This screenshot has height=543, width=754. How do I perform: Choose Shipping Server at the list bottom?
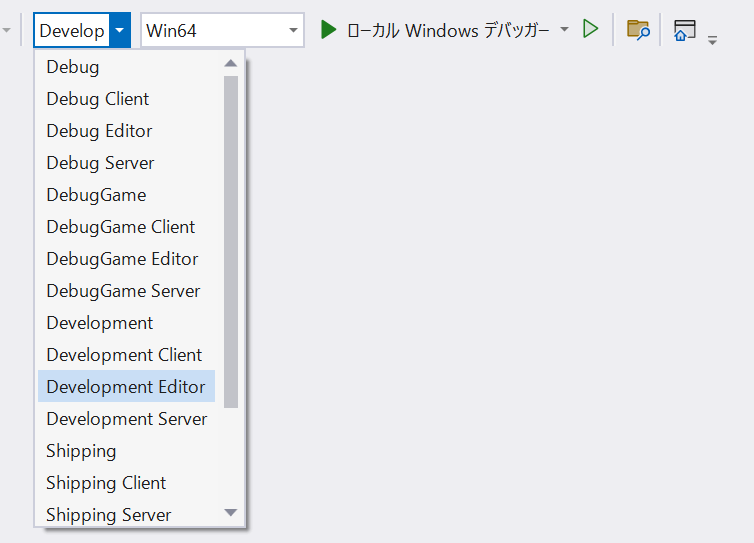(x=126, y=514)
